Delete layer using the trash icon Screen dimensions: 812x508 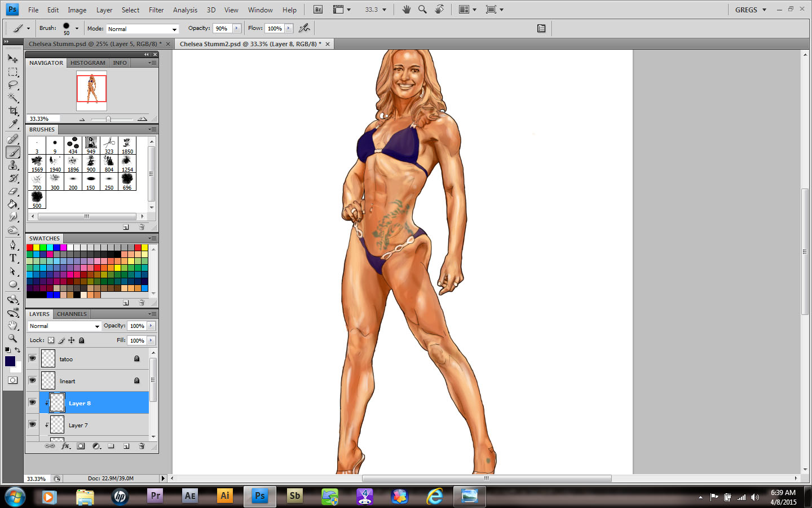coord(142,446)
